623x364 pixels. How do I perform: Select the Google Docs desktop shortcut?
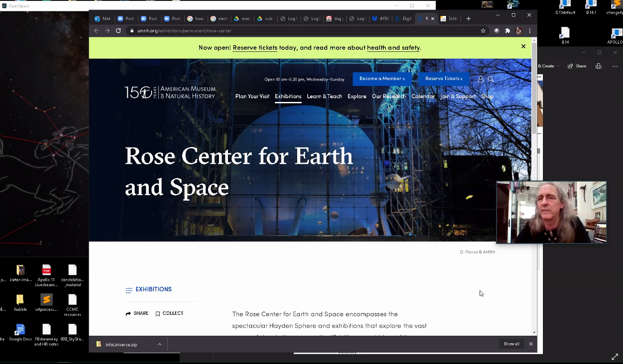coord(20,333)
